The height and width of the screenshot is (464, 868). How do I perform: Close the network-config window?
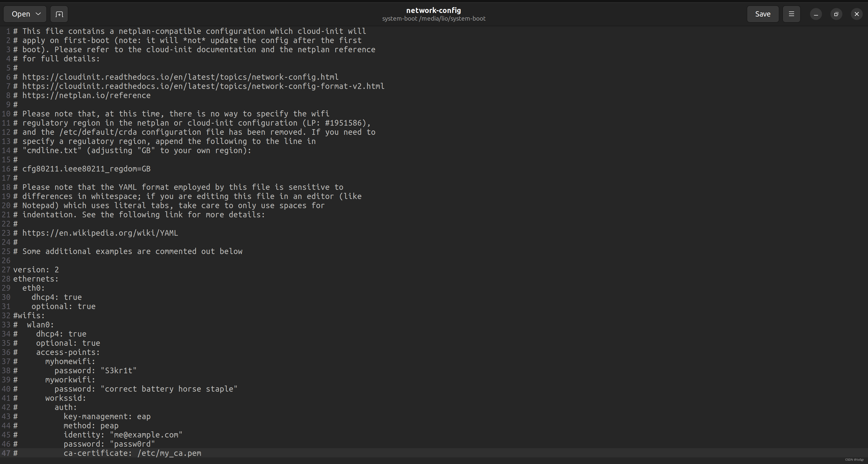[857, 14]
